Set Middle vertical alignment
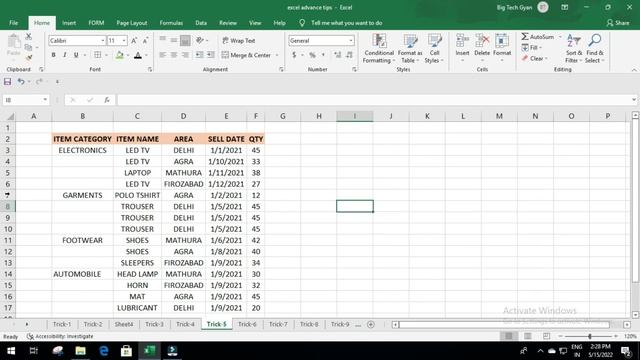 [174, 40]
